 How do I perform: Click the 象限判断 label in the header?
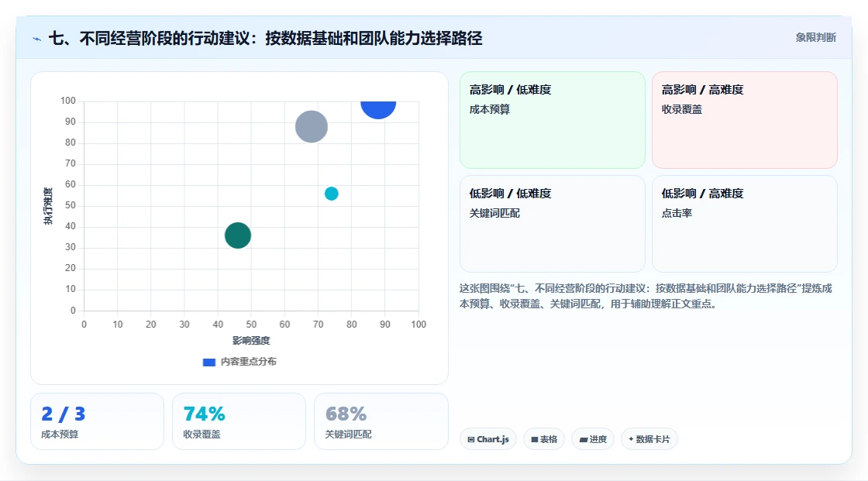click(x=815, y=38)
